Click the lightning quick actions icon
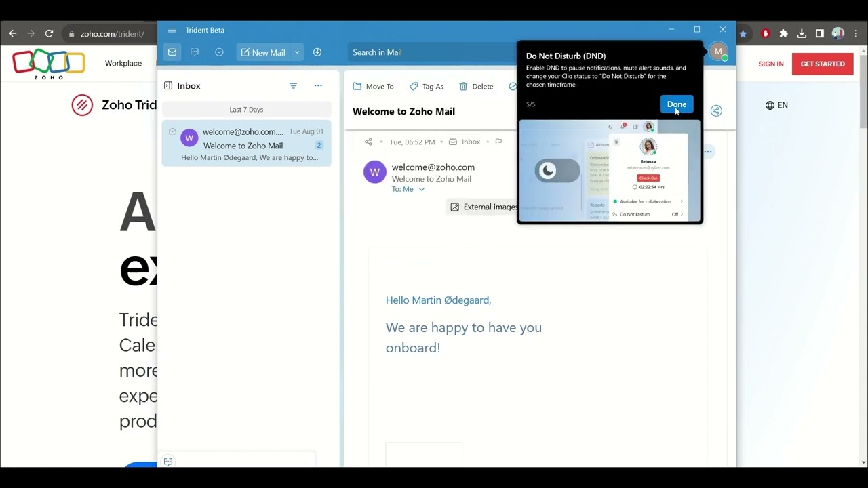The image size is (868, 488). [317, 52]
